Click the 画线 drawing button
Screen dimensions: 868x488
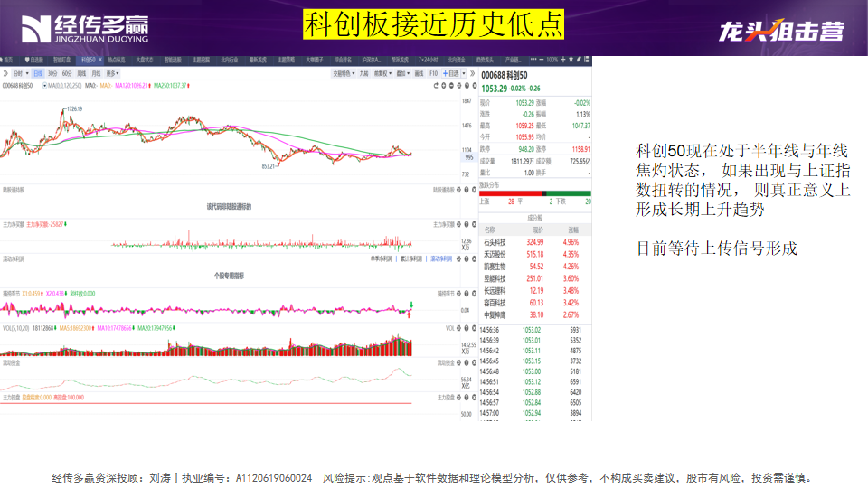point(419,73)
